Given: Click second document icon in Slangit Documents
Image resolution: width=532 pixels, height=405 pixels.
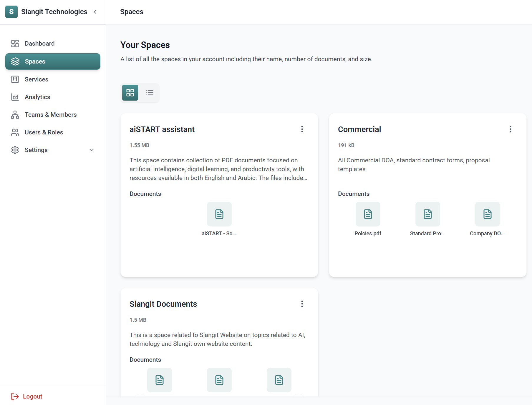Looking at the screenshot, I should click(219, 380).
